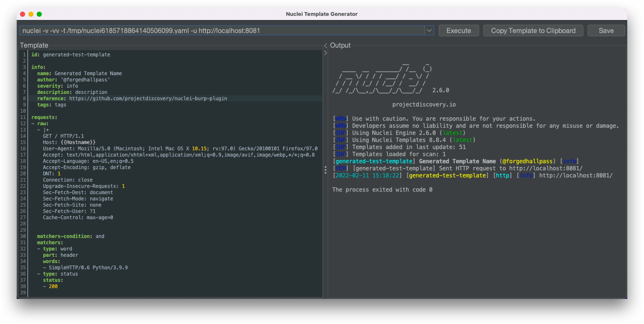The image size is (644, 324).
Task: Click the Host: {{Hostname}} header line
Action: point(69,142)
